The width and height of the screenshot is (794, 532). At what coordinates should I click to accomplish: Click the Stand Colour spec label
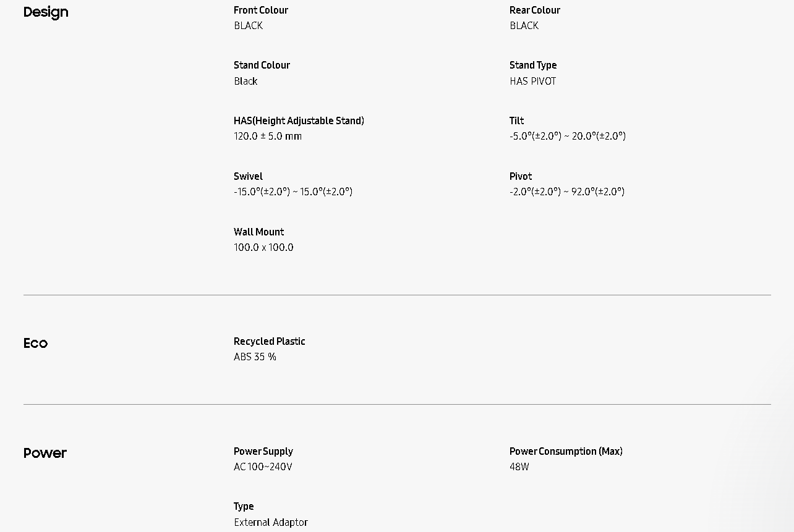(262, 65)
